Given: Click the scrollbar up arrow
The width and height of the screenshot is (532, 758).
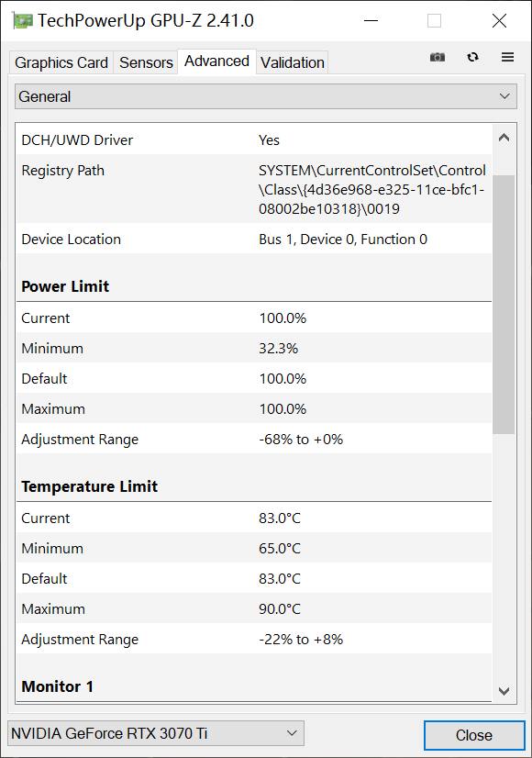Looking at the screenshot, I should (x=503, y=136).
